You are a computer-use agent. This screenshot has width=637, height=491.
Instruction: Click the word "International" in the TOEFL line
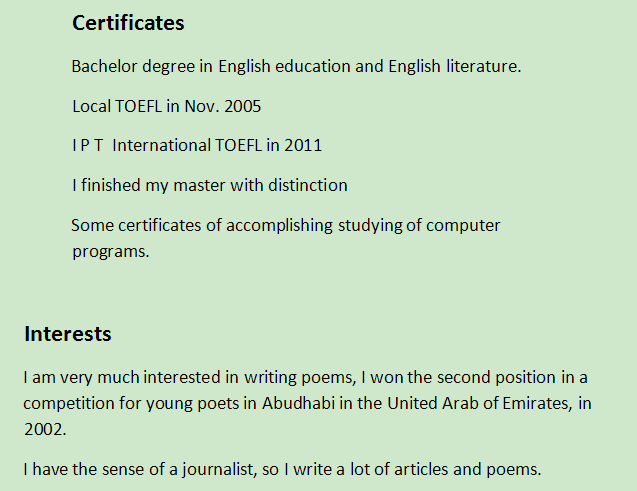[x=161, y=145]
